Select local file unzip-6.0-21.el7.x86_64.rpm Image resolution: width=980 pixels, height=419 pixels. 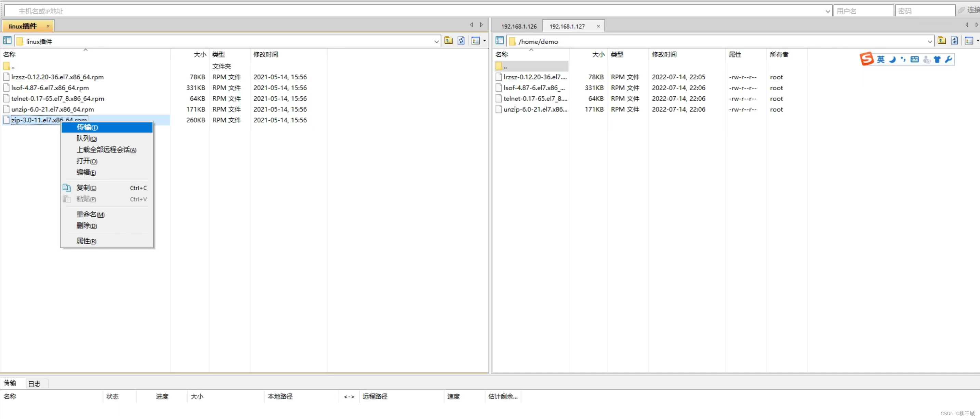[53, 109]
